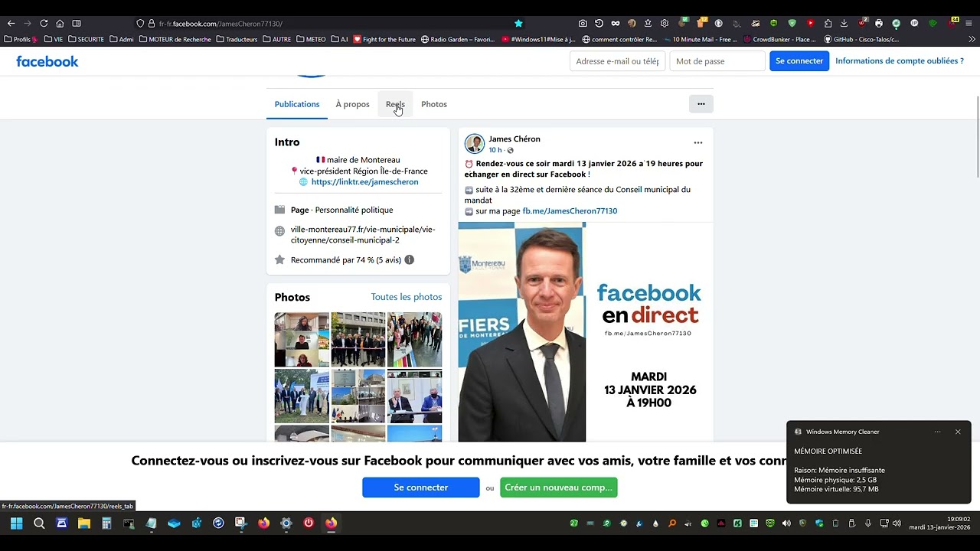Viewport: 980px width, 551px height.
Task: Click the browser back arrow
Action: pos(11,24)
